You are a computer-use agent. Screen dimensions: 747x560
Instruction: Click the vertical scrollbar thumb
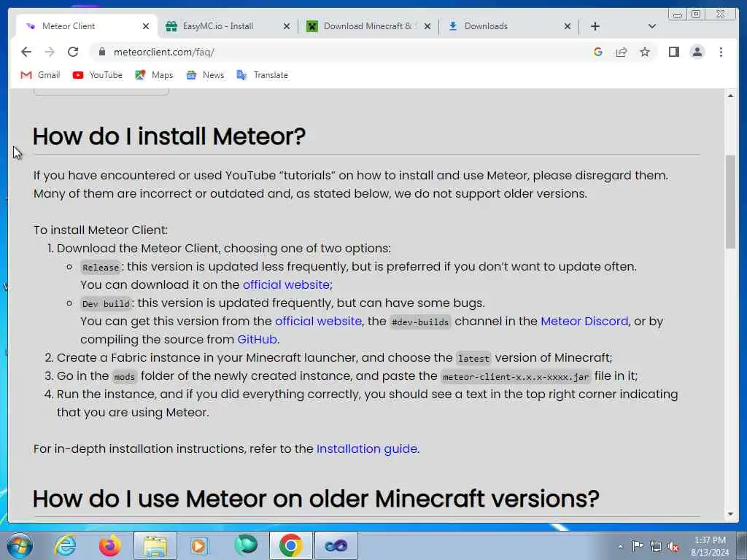click(730, 201)
